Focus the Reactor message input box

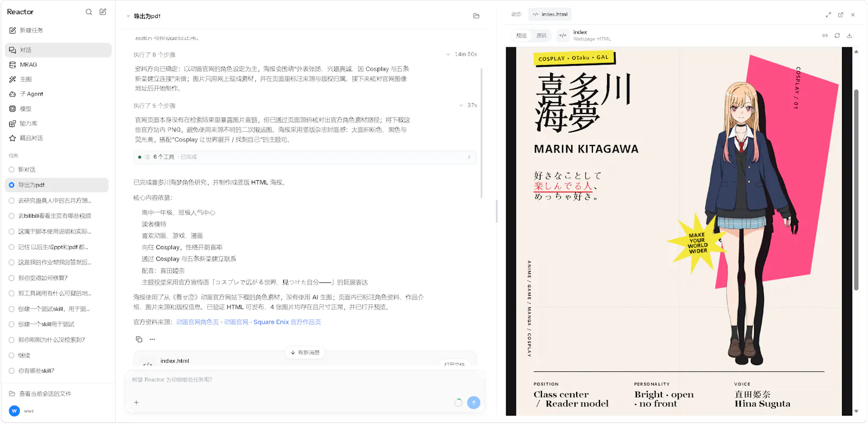tap(305, 380)
